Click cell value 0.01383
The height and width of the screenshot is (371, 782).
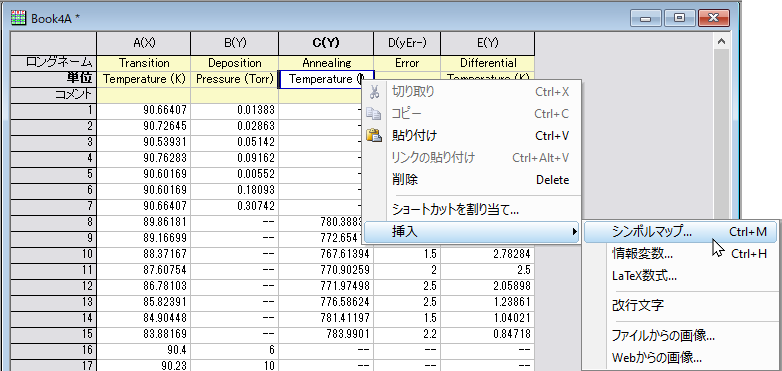234,111
